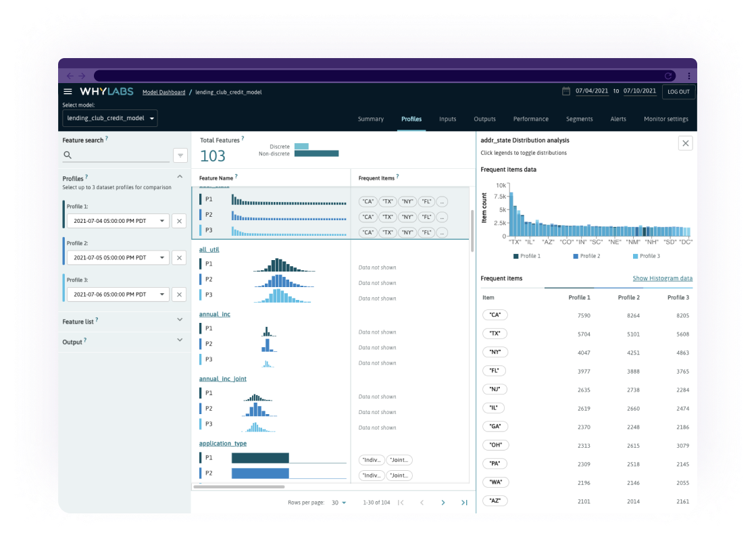This screenshot has width=756, height=535.
Task: Open the Rows per page dropdown
Action: coord(339,503)
